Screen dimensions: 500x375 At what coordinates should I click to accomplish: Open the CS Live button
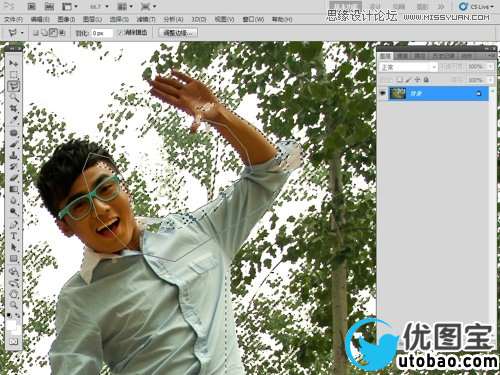pos(476,6)
